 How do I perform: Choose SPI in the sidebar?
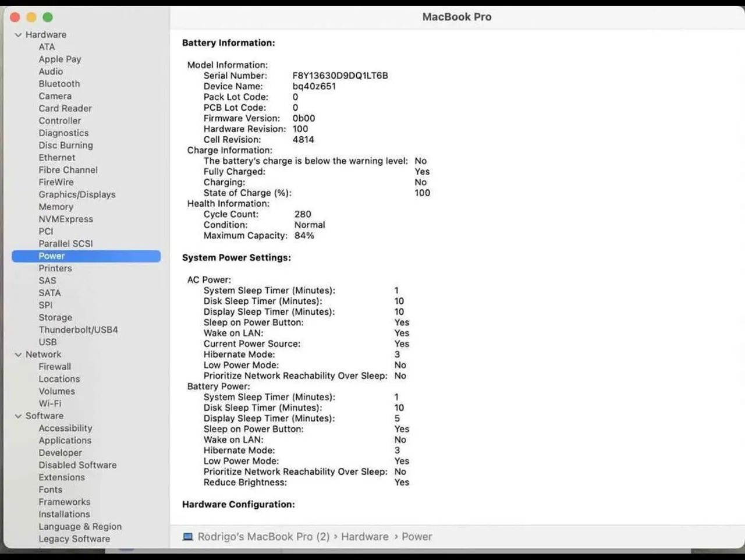(x=45, y=305)
